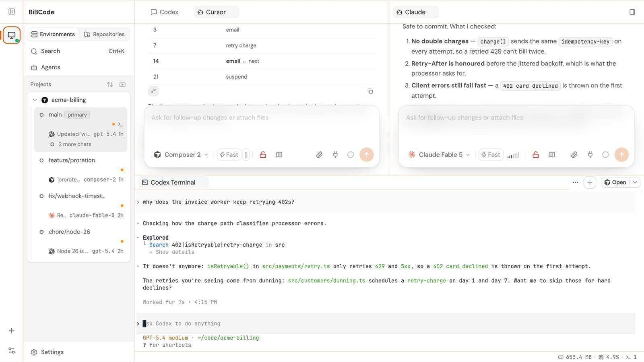Focus the Ask Codex to do anything prompt
Image resolution: width=644 pixels, height=362 pixels.
(386, 323)
